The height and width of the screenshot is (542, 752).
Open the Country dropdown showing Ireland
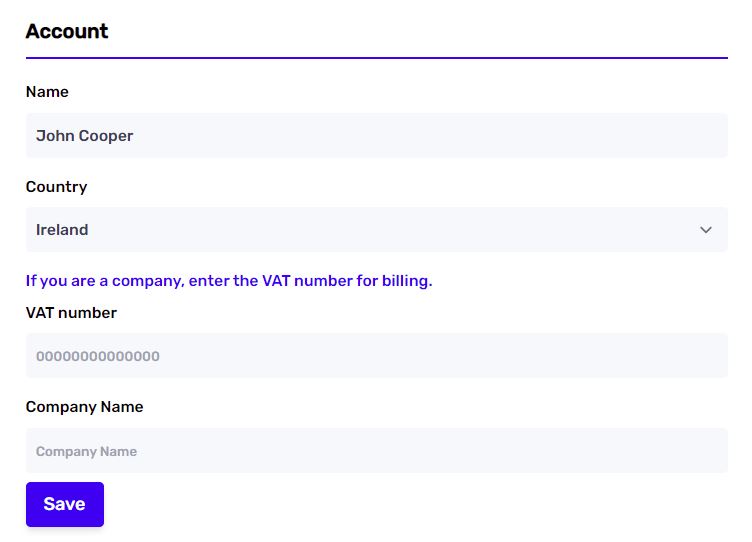(x=376, y=230)
